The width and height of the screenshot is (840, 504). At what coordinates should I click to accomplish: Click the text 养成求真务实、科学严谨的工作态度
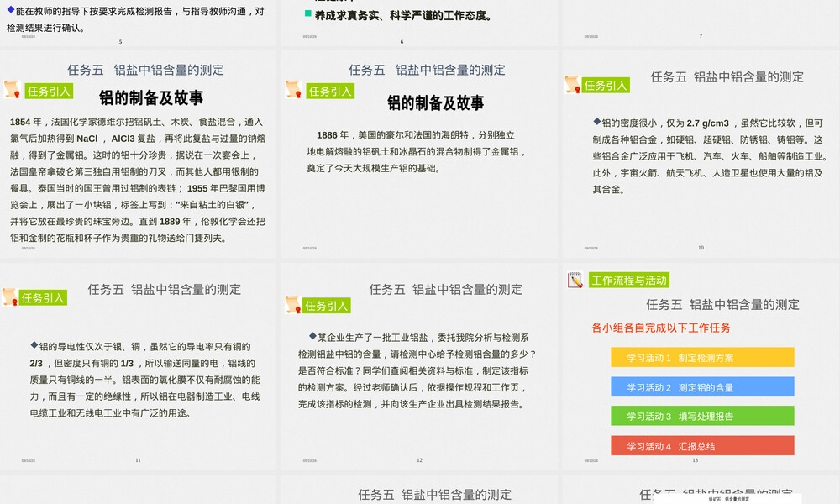(403, 15)
